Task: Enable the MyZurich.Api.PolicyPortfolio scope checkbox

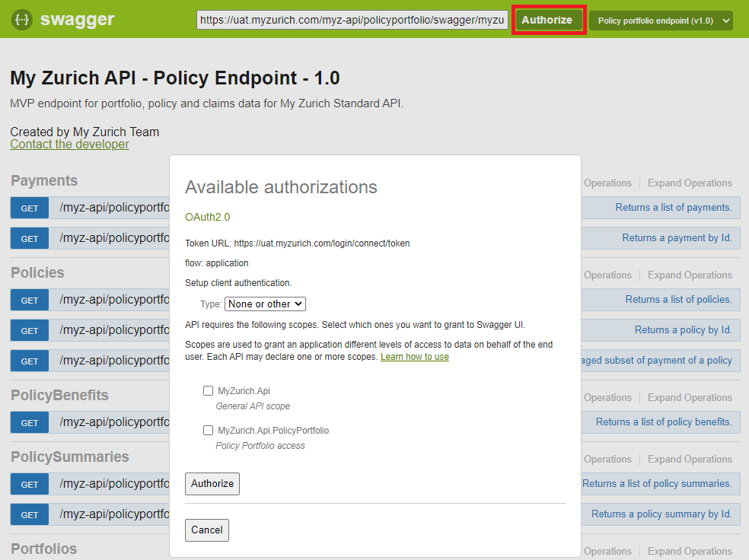Action: point(208,430)
